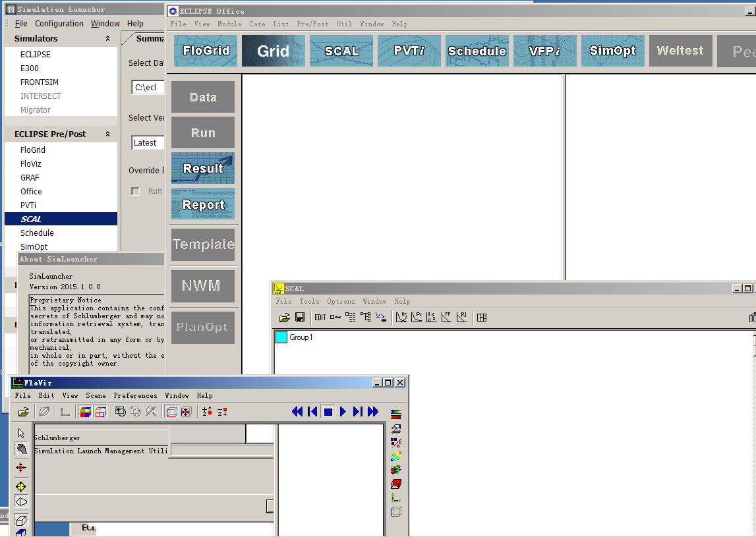This screenshot has width=756, height=537.
Task: Click the color legend icon in FloViz right toolbar
Action: pyautogui.click(x=396, y=414)
